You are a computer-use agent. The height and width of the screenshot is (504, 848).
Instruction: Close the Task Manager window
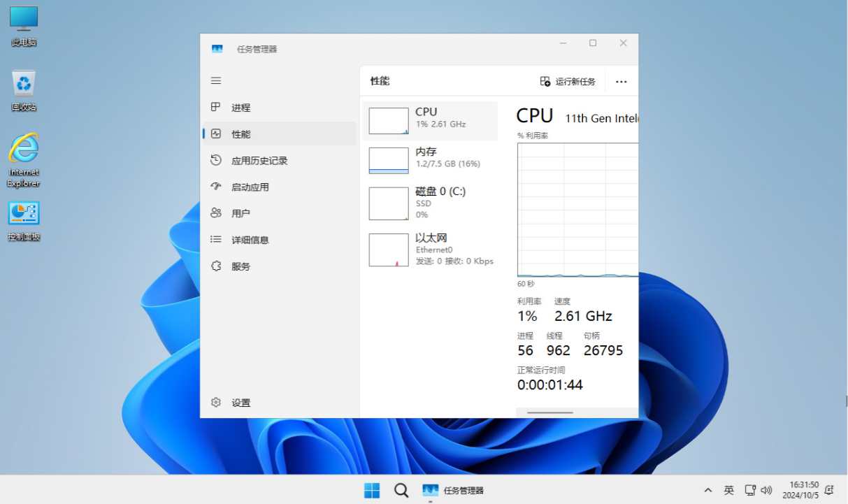point(623,43)
